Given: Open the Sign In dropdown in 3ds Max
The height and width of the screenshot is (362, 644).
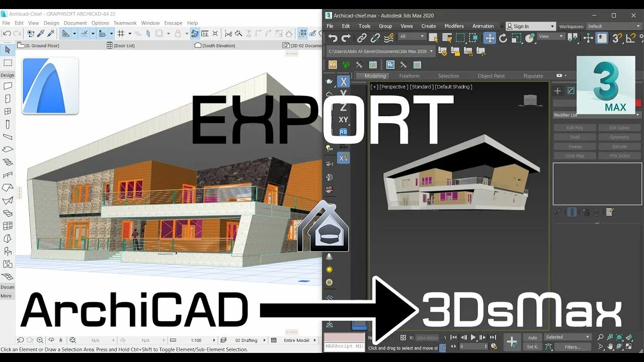Looking at the screenshot, I should tap(531, 26).
